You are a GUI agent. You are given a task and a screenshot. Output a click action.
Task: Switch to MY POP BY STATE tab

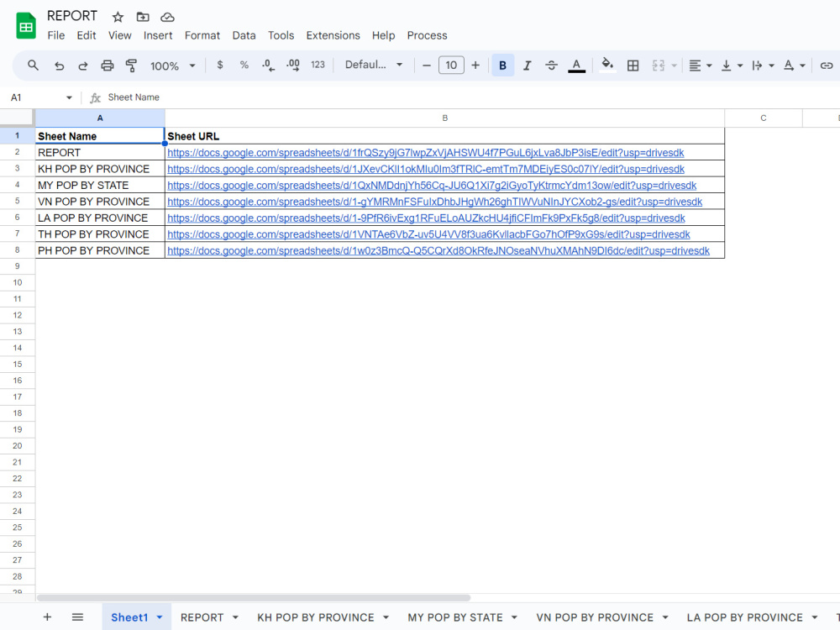(x=454, y=617)
